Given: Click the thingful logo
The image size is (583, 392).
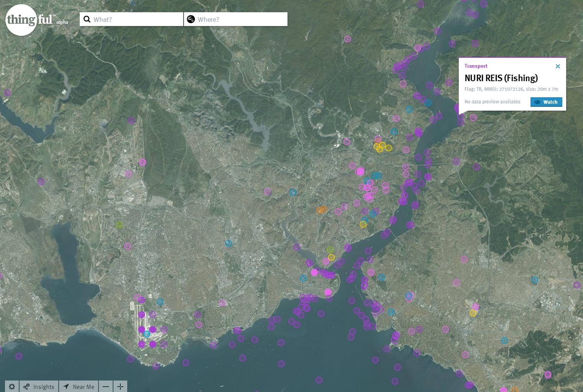Looking at the screenshot, I should [21, 20].
